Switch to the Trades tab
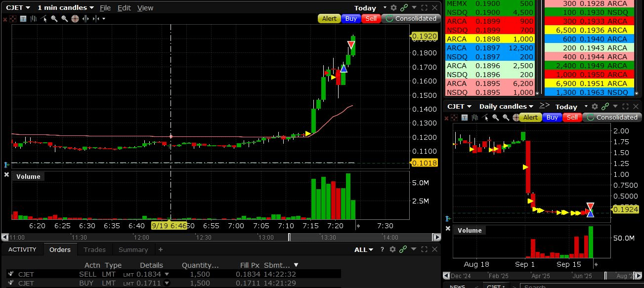Image resolution: width=644 pixels, height=288 pixels. pyautogui.click(x=94, y=250)
